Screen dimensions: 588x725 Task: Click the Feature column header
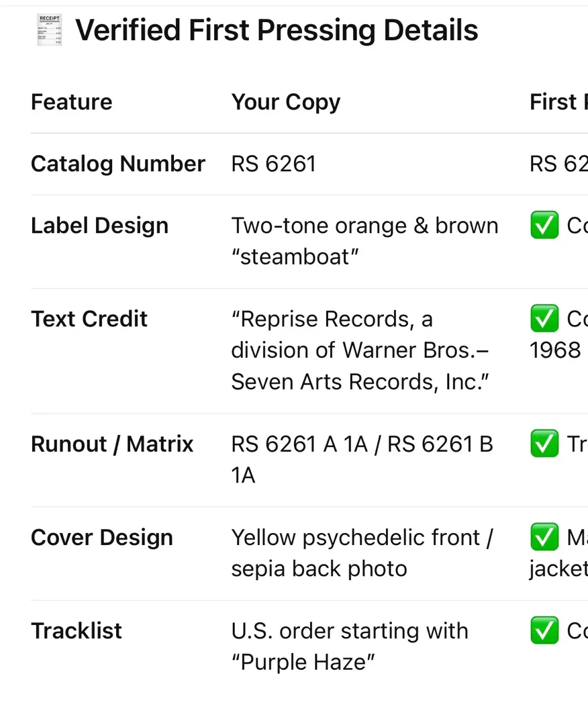click(x=71, y=102)
